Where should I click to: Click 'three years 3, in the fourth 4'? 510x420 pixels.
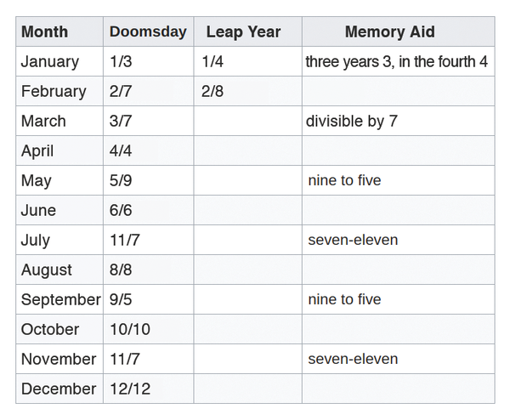tap(396, 62)
